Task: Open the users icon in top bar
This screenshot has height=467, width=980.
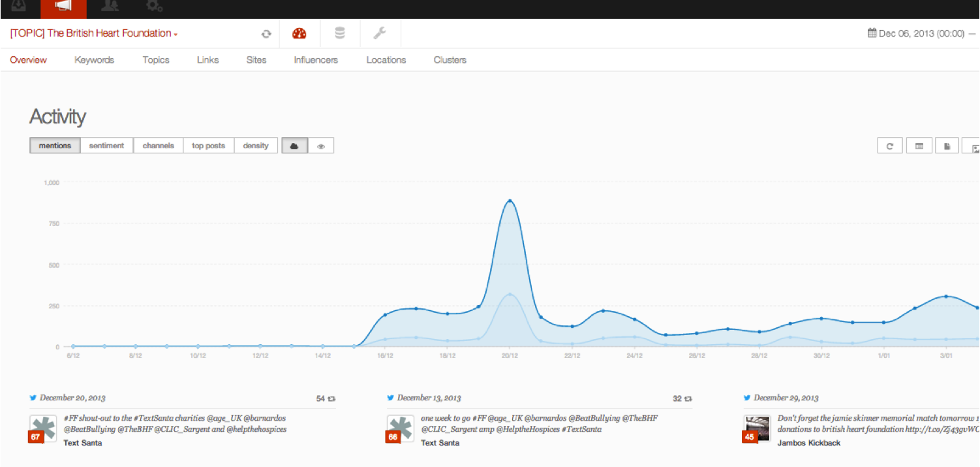Action: coord(110,7)
